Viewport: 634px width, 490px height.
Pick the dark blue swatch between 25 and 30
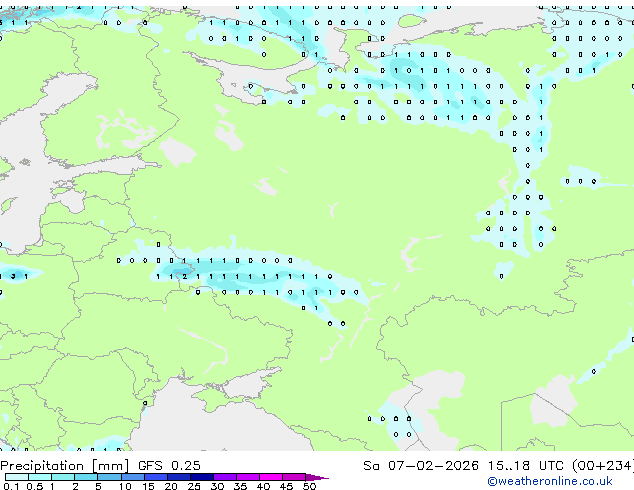[202, 477]
